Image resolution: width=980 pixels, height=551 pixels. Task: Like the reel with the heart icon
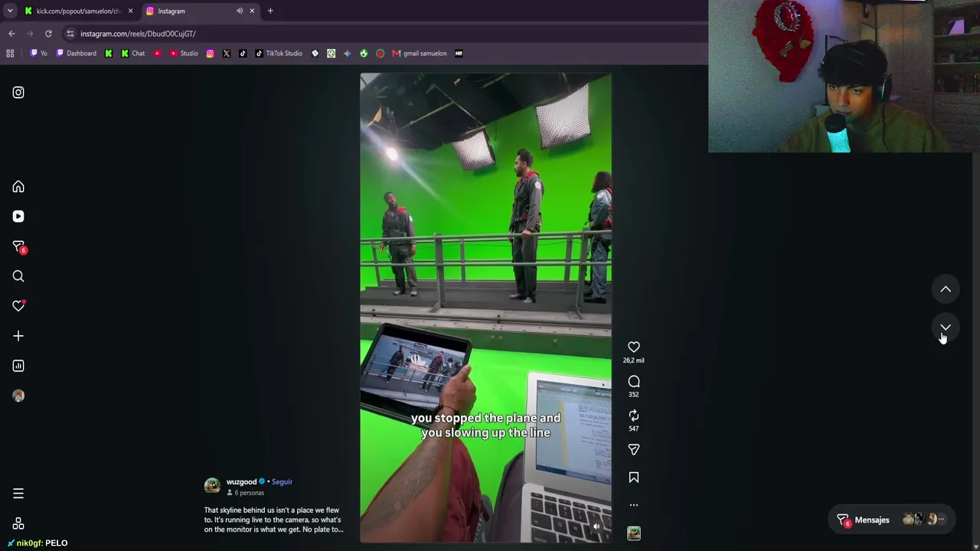(x=634, y=347)
